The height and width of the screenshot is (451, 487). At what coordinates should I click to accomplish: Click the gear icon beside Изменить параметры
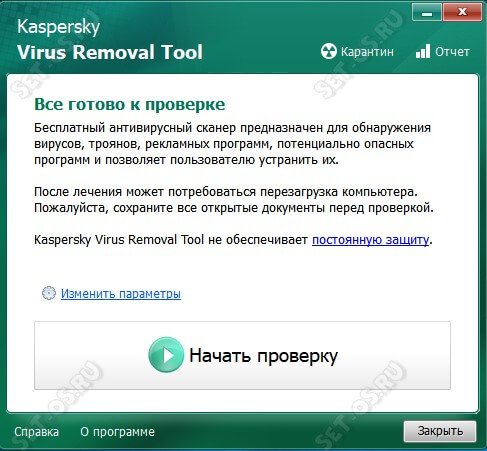click(x=49, y=293)
